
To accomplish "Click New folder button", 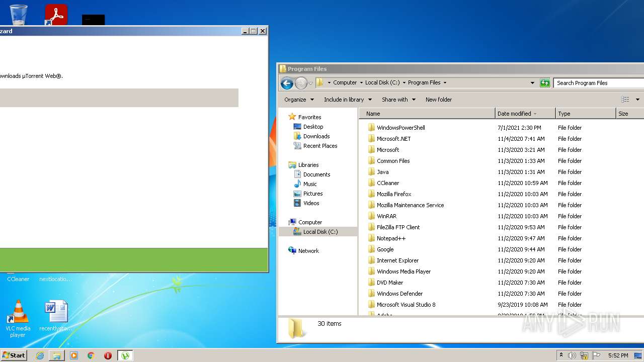I will pos(439,100).
